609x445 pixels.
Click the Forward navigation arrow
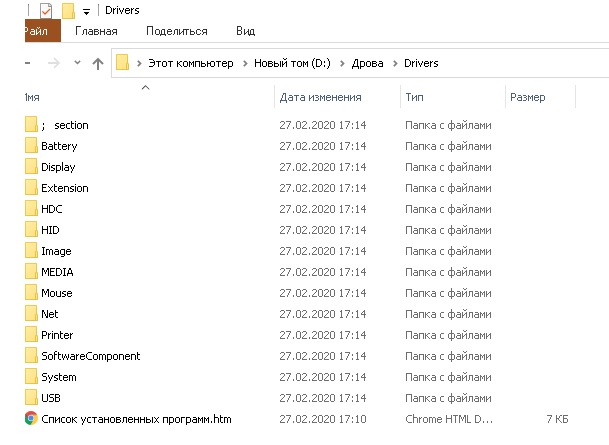54,63
